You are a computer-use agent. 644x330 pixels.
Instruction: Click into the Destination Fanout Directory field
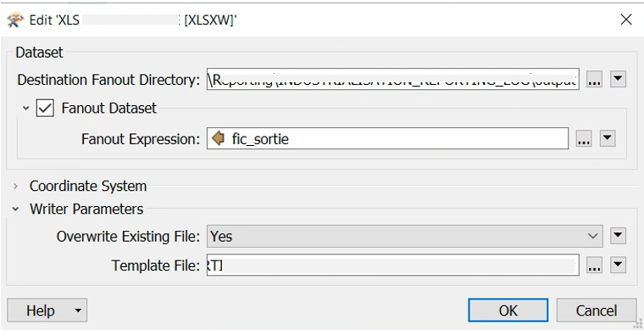point(392,79)
